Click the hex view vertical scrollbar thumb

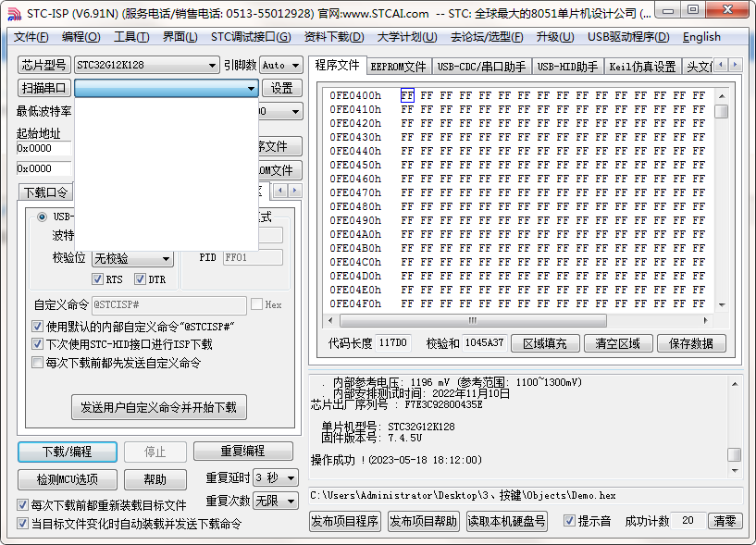[x=722, y=111]
